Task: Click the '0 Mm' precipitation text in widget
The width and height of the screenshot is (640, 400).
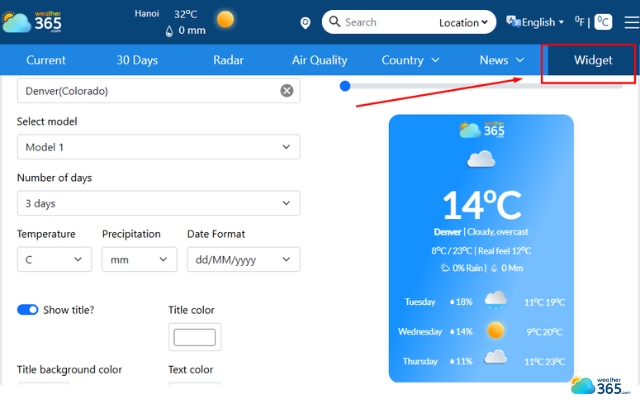Action: click(x=512, y=268)
